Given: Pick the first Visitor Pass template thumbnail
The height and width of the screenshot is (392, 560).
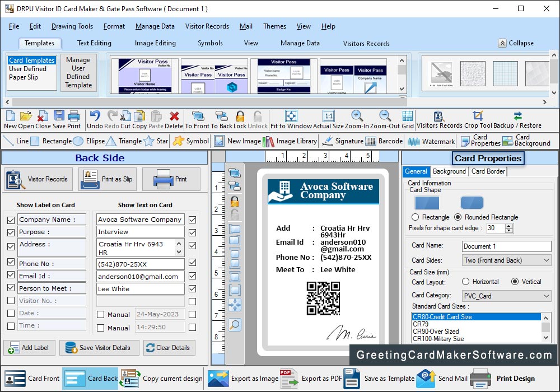Looking at the screenshot, I should [x=145, y=76].
